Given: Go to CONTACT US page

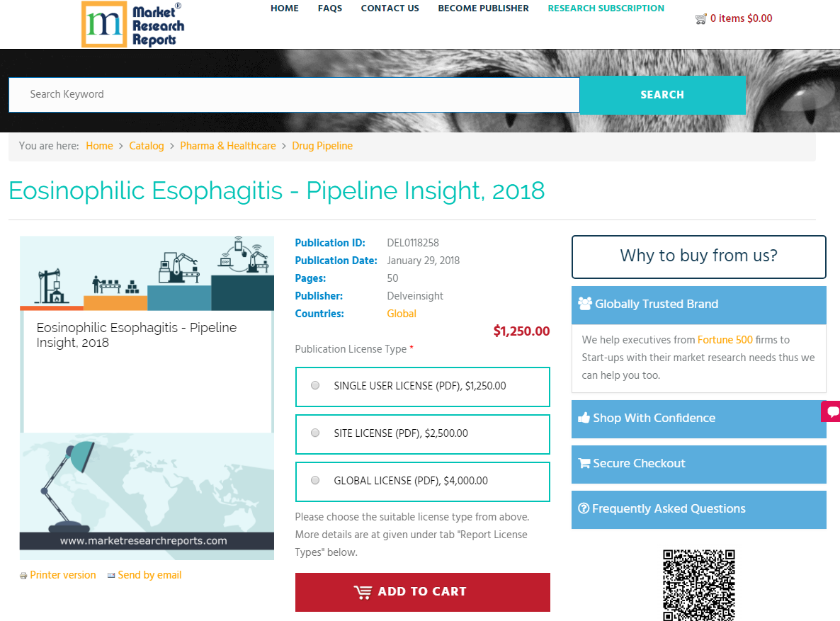Looking at the screenshot, I should [390, 8].
